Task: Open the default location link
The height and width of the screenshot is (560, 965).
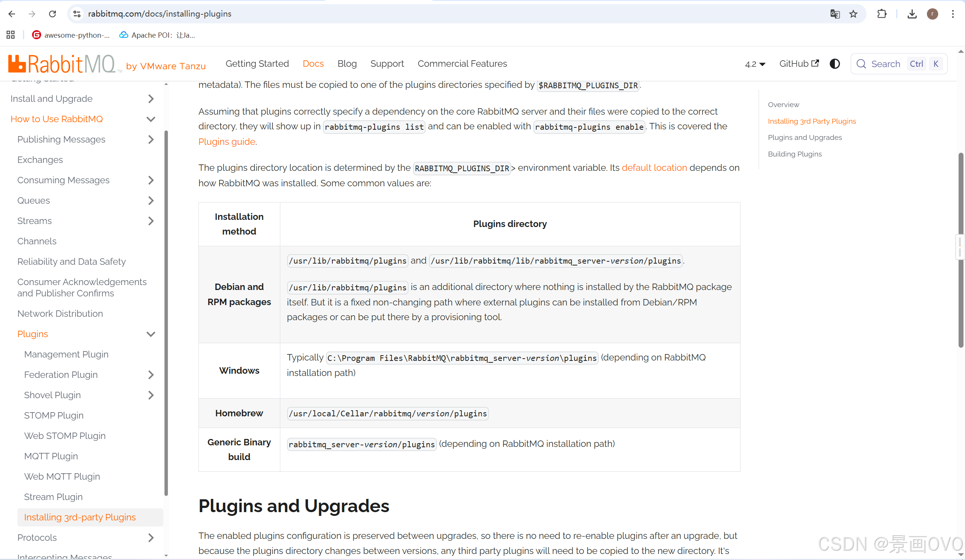Action: point(654,168)
